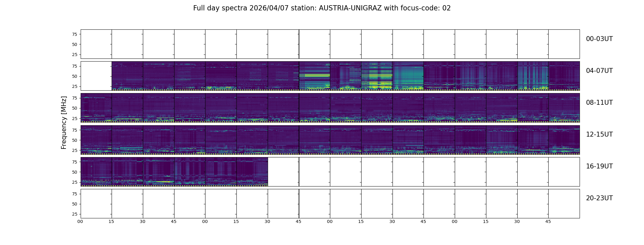This screenshot has height=245, width=644.
Task: Open the 08:00 UT spectrogram panel
Action: [x=96, y=108]
